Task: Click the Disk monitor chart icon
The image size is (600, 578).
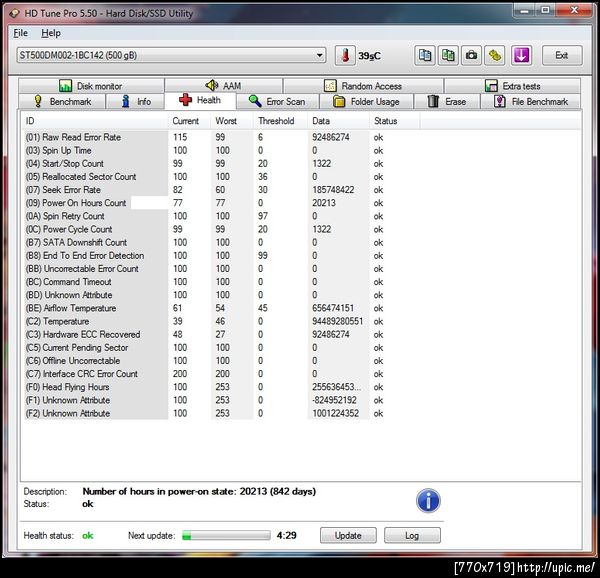Action: click(65, 86)
